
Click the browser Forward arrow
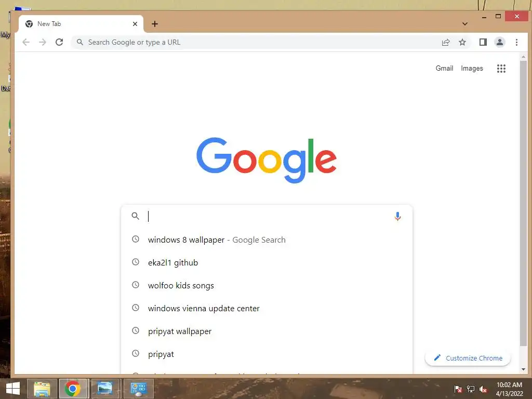tap(43, 42)
